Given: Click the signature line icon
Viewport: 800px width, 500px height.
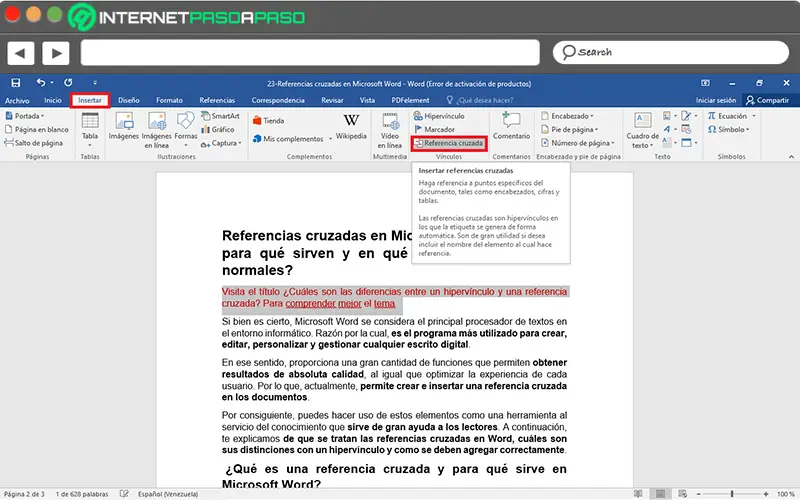Looking at the screenshot, I should point(686,116).
